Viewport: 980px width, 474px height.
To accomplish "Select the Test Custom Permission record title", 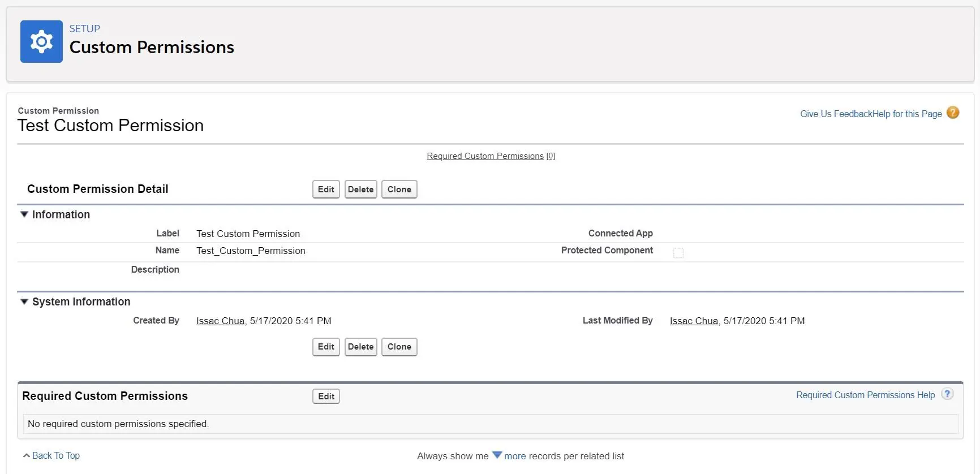I will (x=110, y=125).
